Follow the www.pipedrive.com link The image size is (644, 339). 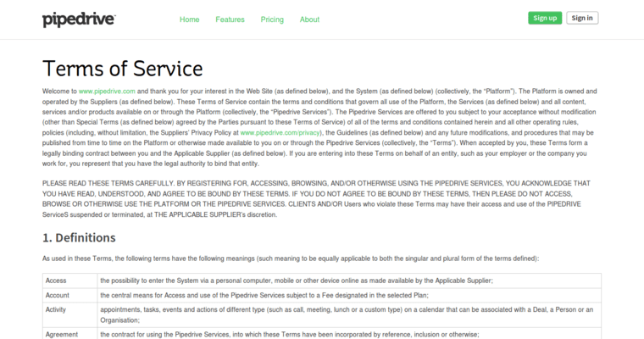[x=107, y=91]
